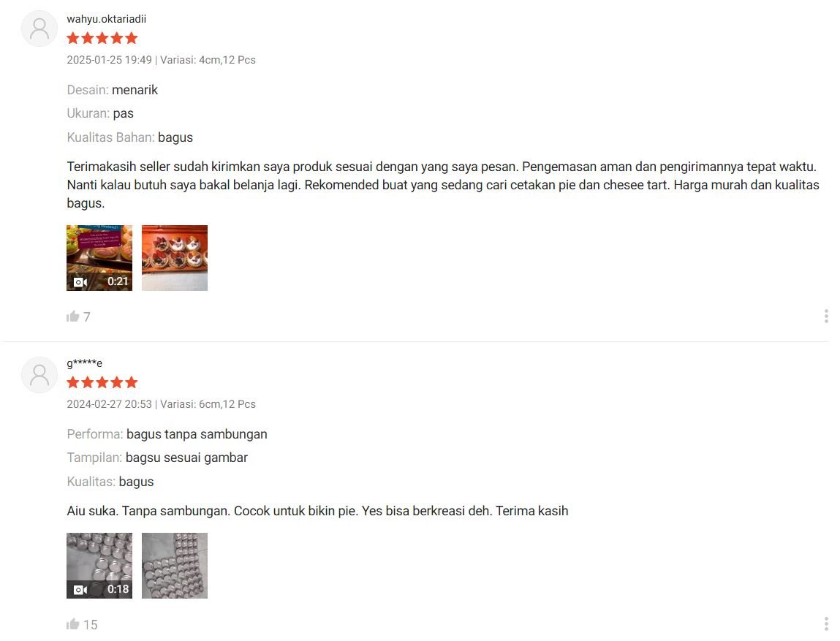
Task: Open more options for wahyu.oktariadii's review
Action: (826, 316)
